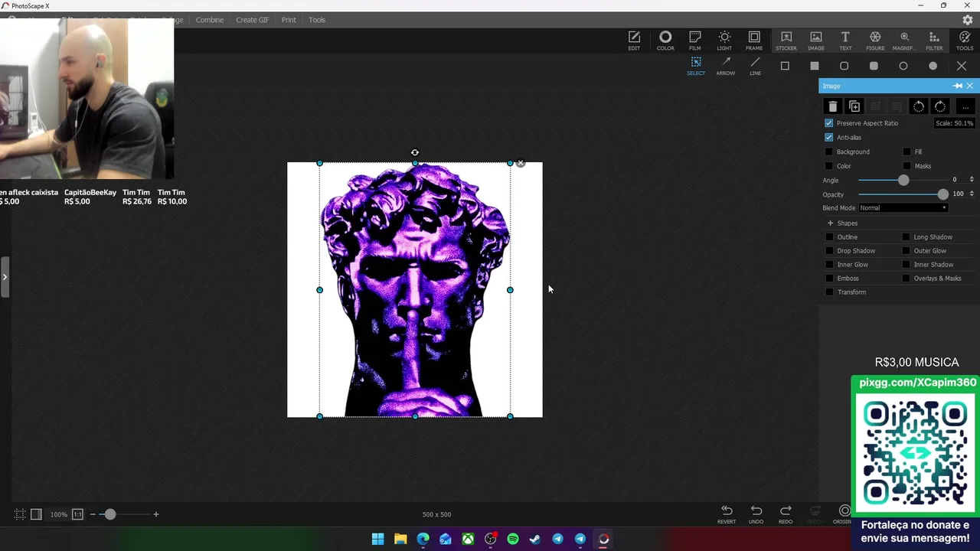Image resolution: width=980 pixels, height=551 pixels.
Task: Open the Tools menu tab
Action: [317, 20]
